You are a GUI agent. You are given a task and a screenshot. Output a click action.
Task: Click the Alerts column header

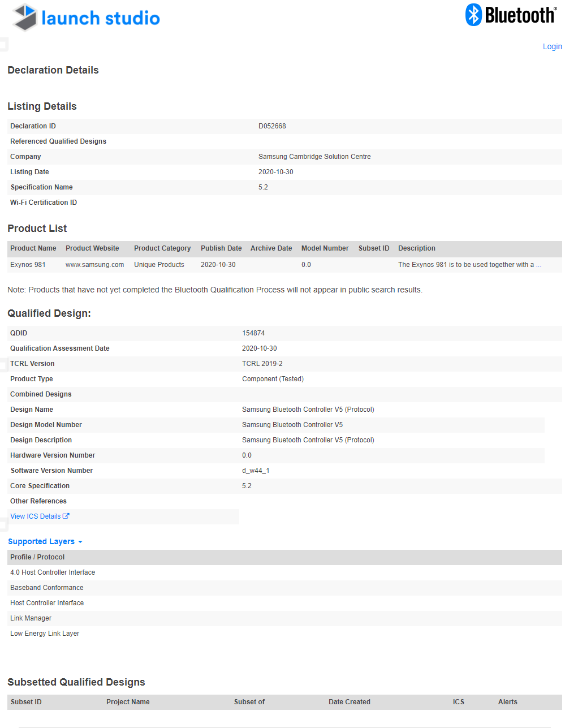click(x=508, y=702)
